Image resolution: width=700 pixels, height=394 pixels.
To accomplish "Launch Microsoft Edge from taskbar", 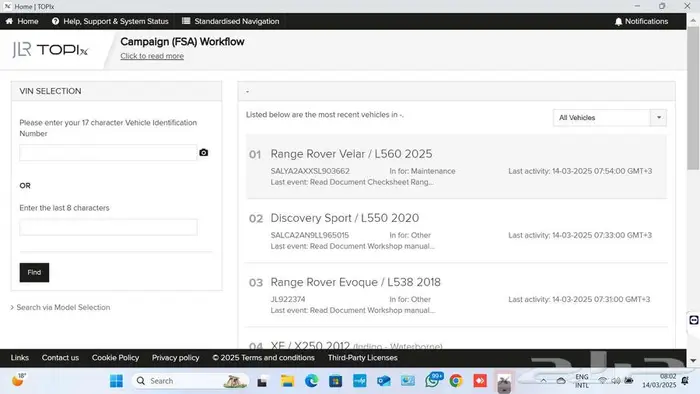I will pos(312,381).
